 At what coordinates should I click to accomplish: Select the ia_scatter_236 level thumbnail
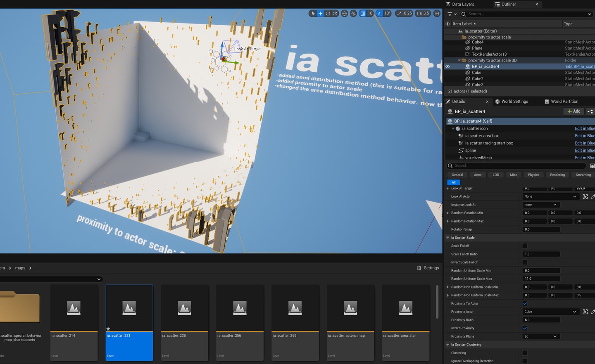pos(184,323)
